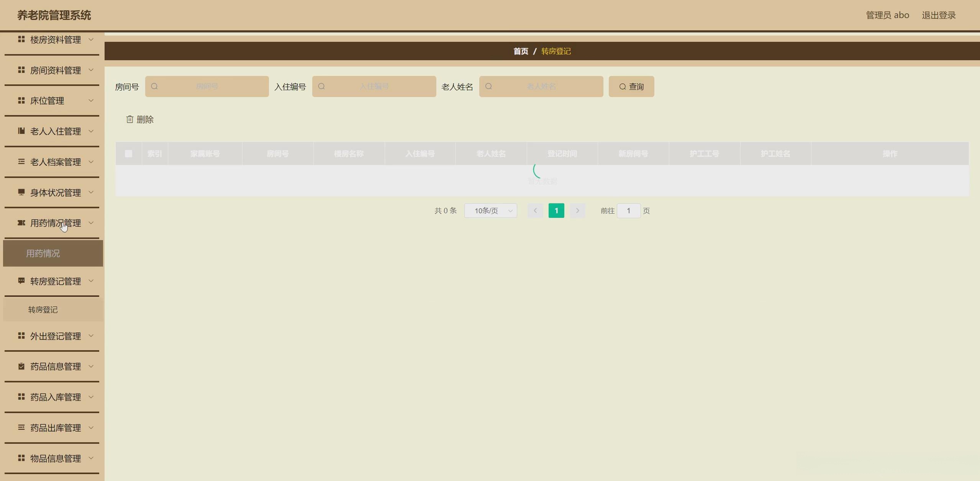Click the chat bubble icon beside 转房登记管理
This screenshot has height=481, width=980.
point(21,281)
